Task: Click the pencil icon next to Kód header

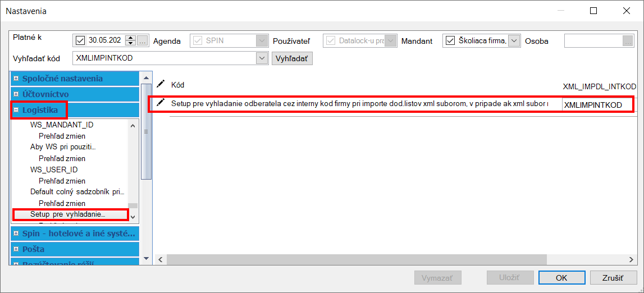Action: coord(160,84)
